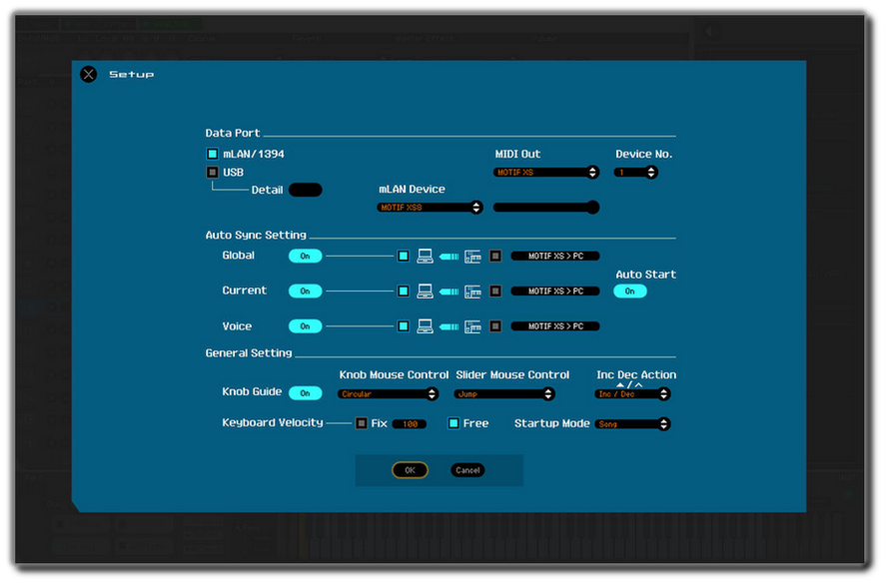Click the computer icon in Voice row
Image resolution: width=889 pixels, height=588 pixels.
pos(425,326)
